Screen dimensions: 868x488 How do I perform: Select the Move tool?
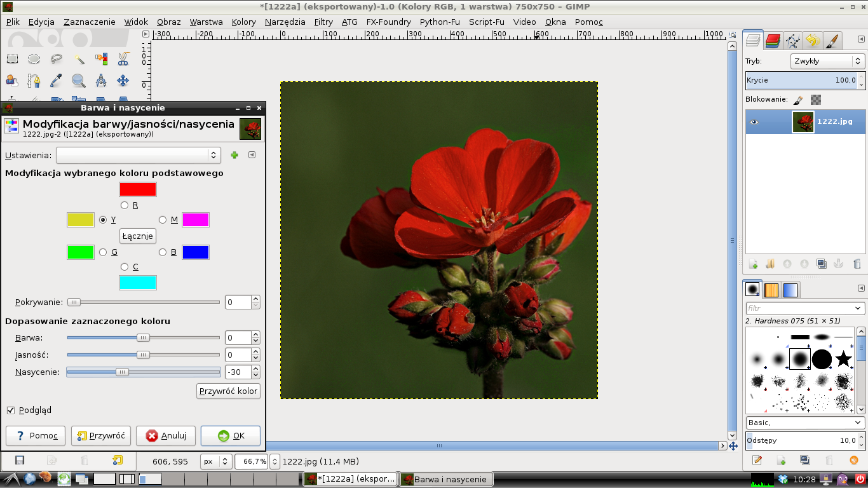(x=123, y=81)
